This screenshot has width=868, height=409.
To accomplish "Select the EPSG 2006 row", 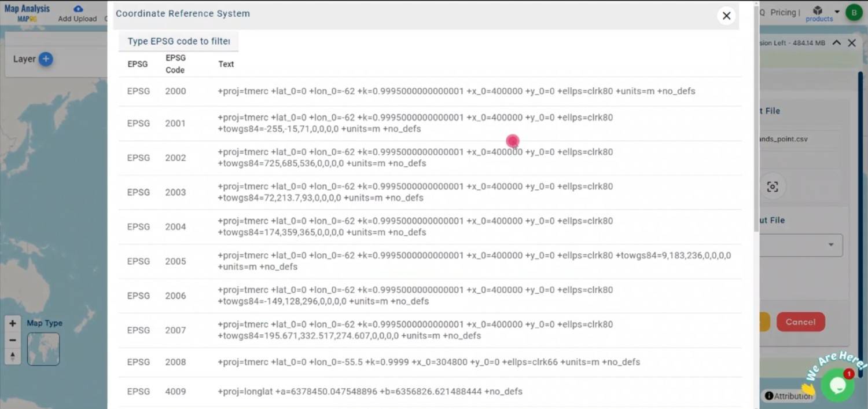I will coord(430,295).
